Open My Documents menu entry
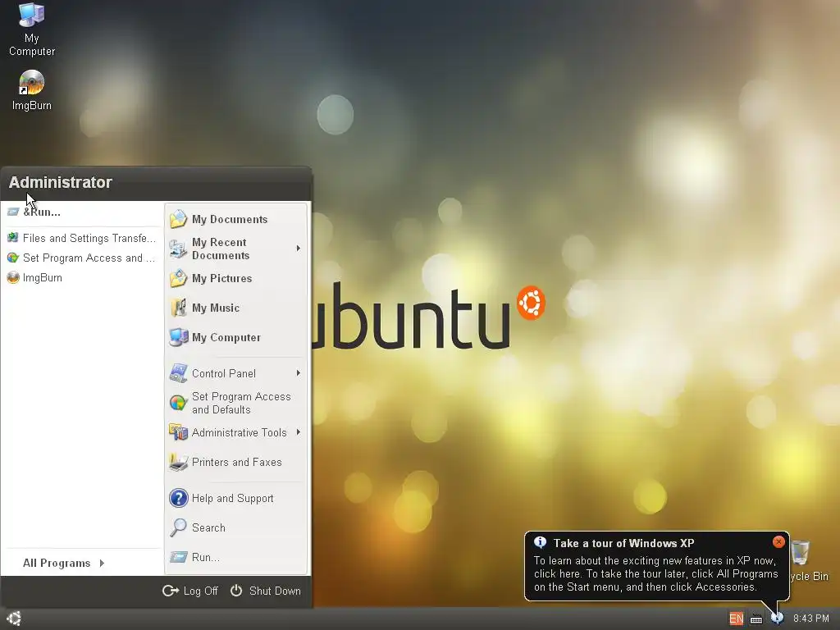The width and height of the screenshot is (840, 630). (x=235, y=219)
